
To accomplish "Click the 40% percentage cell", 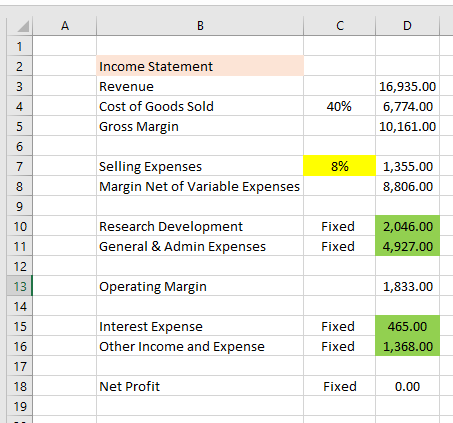I will [x=340, y=106].
